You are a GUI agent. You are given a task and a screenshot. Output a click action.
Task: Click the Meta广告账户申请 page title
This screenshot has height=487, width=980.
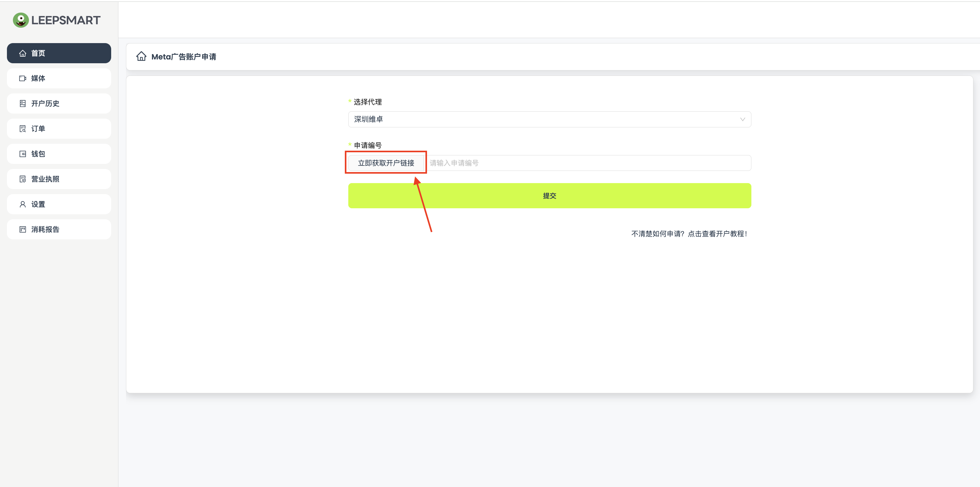[184, 57]
